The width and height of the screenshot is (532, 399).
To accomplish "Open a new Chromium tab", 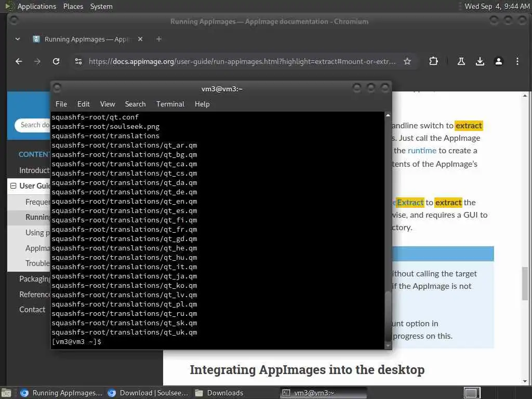I will 159,39.
